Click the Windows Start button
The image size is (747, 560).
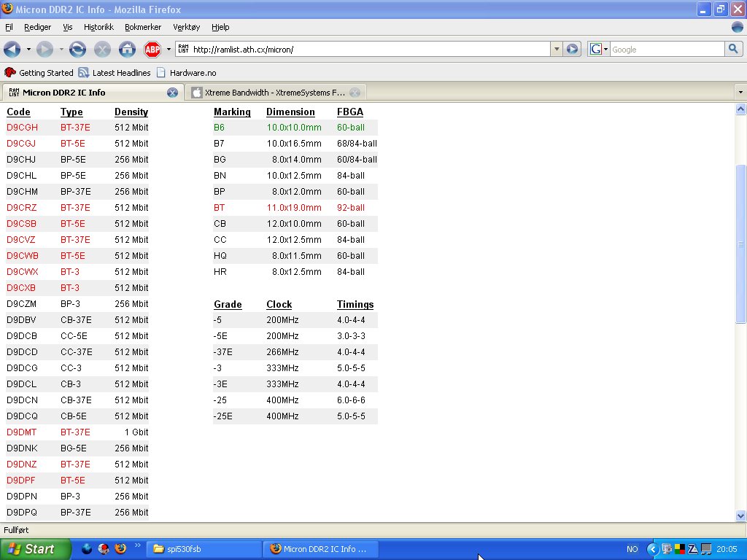(x=35, y=549)
